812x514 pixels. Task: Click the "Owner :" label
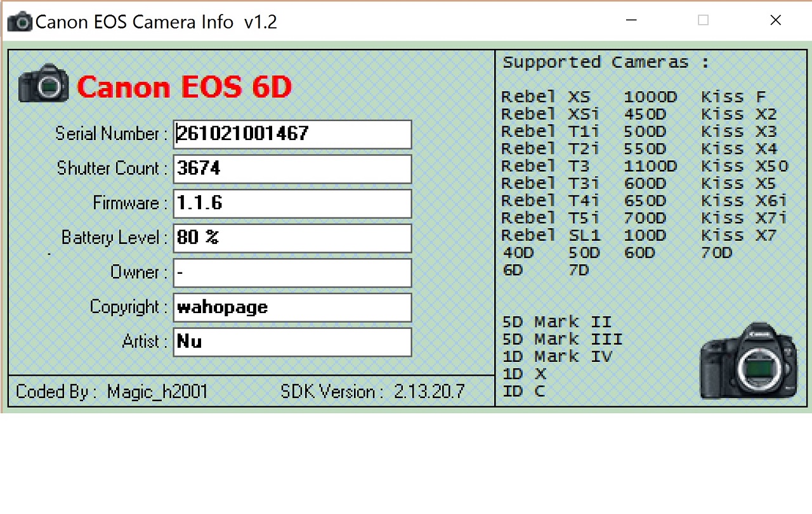coord(139,272)
